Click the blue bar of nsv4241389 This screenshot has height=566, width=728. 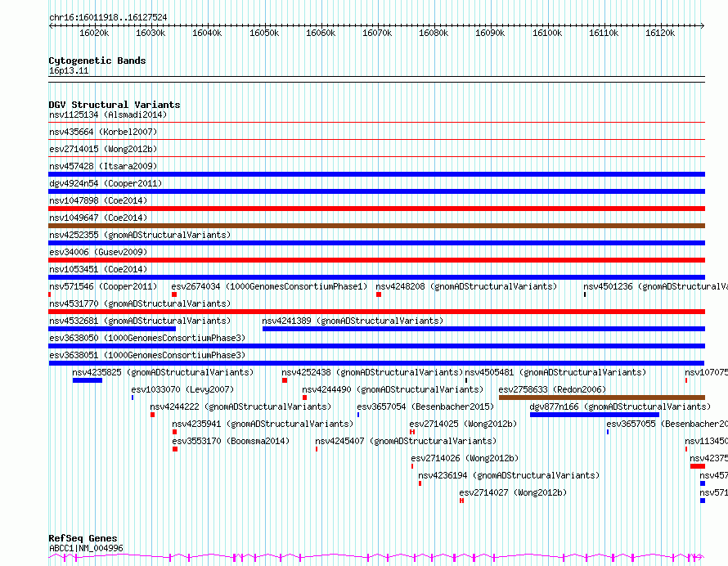pyautogui.click(x=483, y=329)
